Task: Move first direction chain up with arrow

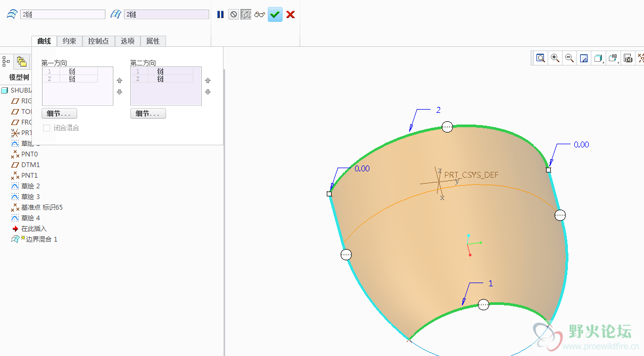Action: (x=119, y=81)
